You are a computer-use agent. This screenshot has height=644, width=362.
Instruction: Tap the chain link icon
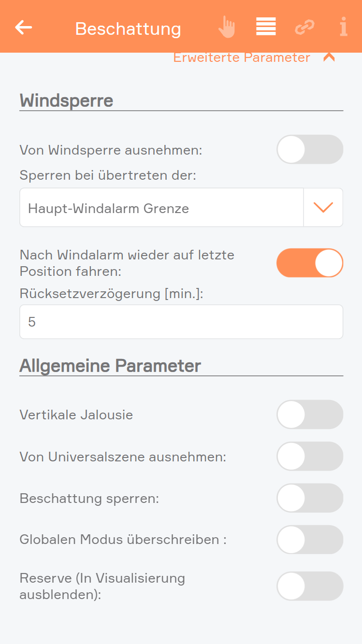point(304,27)
